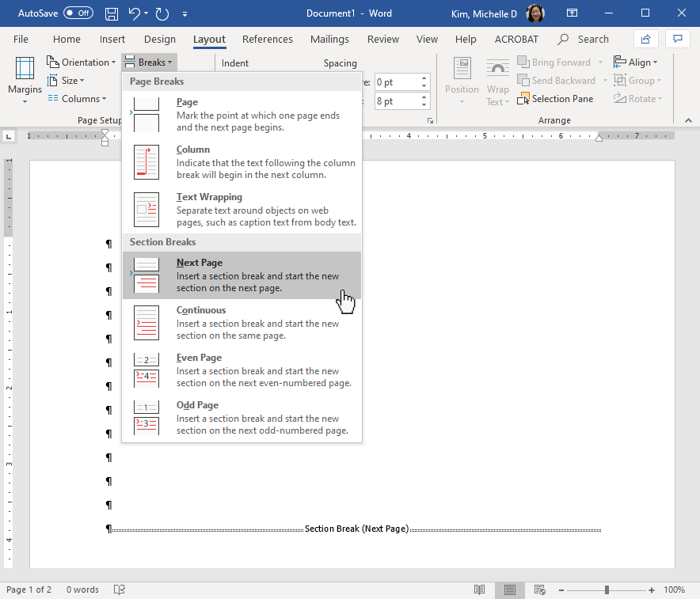
Task: Click the Selection Pane icon
Action: [x=556, y=98]
